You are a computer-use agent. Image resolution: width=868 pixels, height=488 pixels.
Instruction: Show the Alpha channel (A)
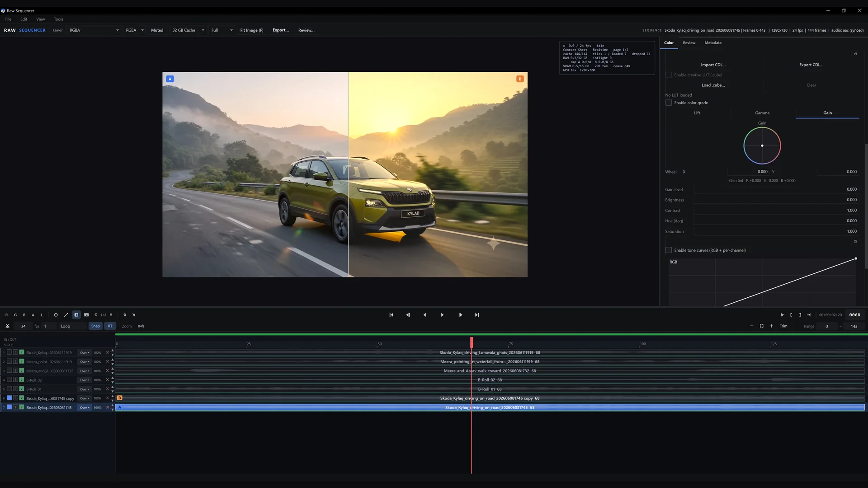tap(33, 315)
